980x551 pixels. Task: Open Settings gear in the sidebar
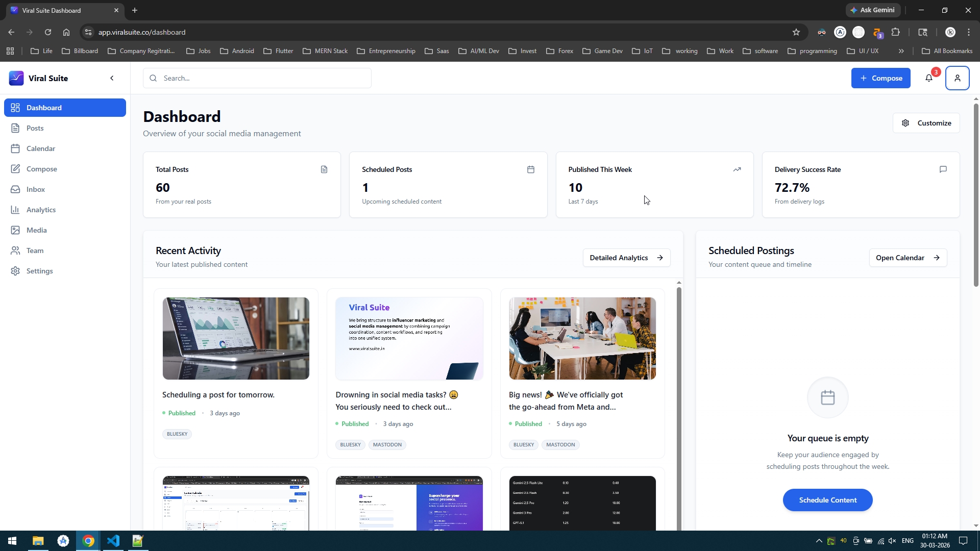39,271
